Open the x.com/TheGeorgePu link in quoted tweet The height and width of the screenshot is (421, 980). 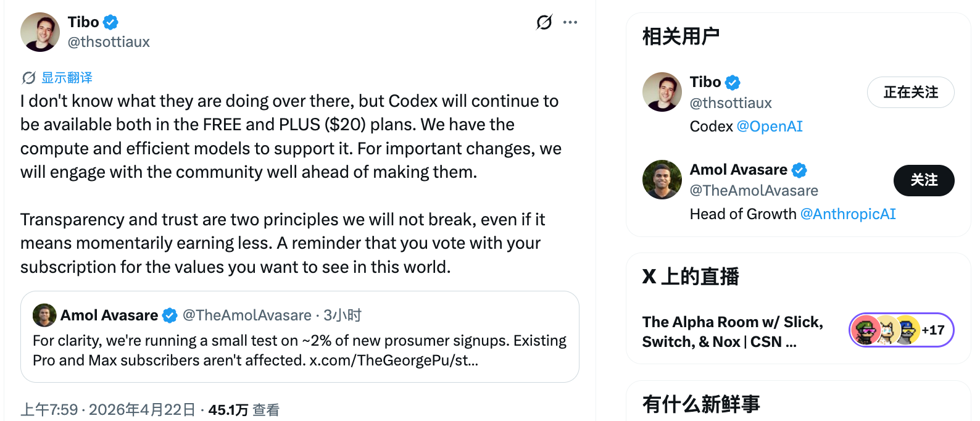(394, 361)
